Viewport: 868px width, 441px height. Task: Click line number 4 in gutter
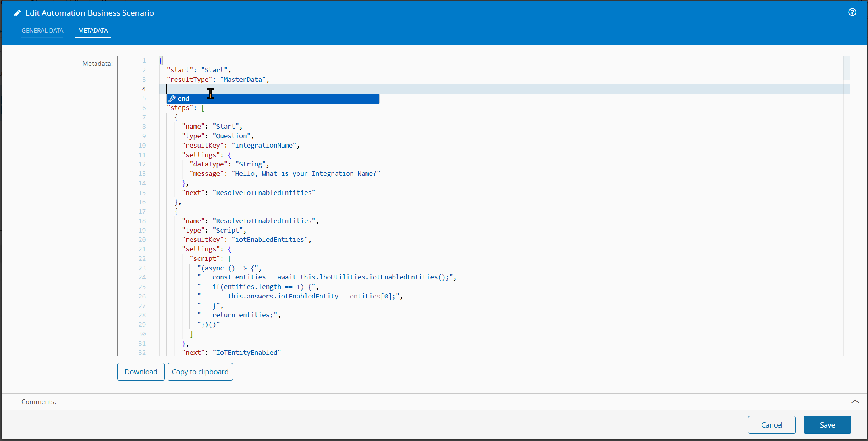point(144,89)
